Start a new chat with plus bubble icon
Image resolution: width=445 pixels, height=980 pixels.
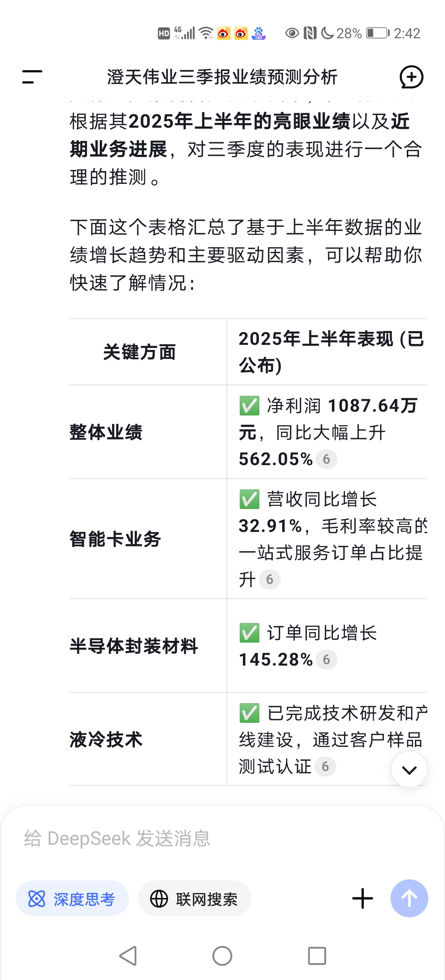coord(411,77)
